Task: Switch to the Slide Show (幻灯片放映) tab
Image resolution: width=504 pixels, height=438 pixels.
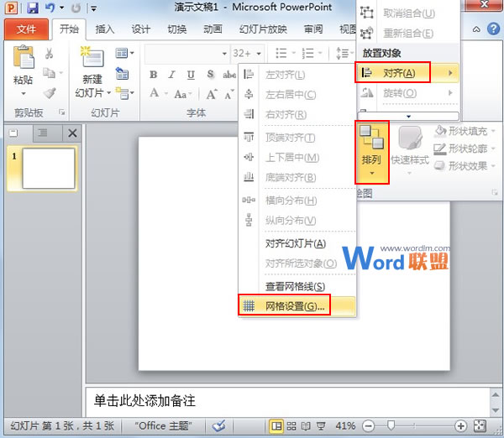Action: click(x=263, y=29)
